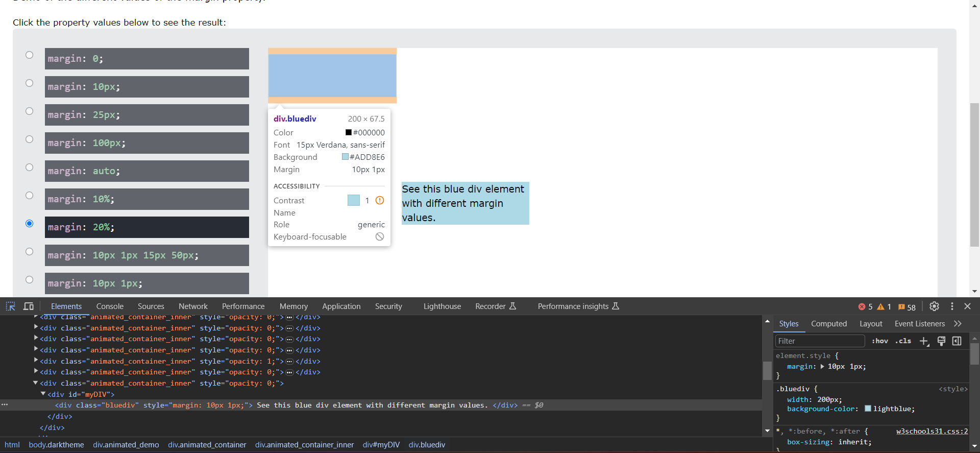This screenshot has width=980, height=453.
Task: Open the Security tab
Action: point(388,306)
